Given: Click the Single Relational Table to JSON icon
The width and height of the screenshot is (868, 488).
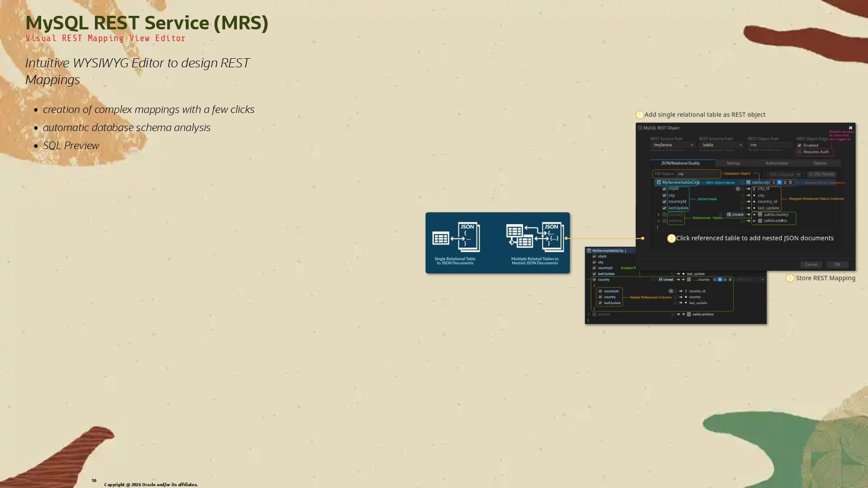Looking at the screenshot, I should coord(455,237).
